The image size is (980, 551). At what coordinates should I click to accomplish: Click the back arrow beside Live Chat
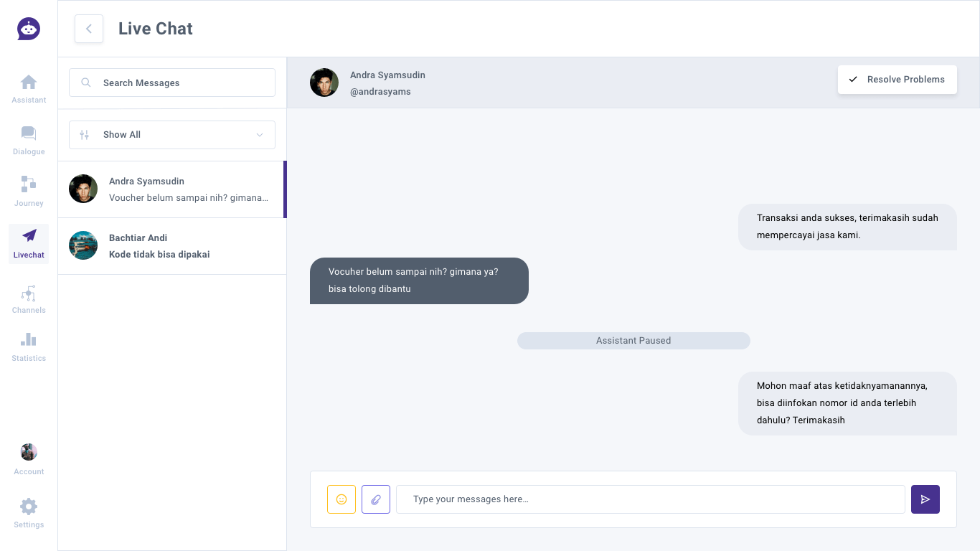click(89, 29)
